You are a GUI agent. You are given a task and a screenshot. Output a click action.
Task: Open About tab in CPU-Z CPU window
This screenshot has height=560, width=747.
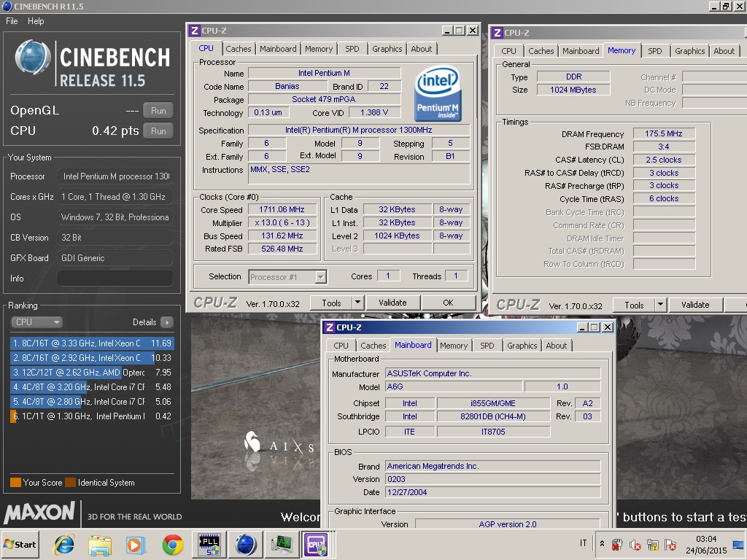pos(421,49)
